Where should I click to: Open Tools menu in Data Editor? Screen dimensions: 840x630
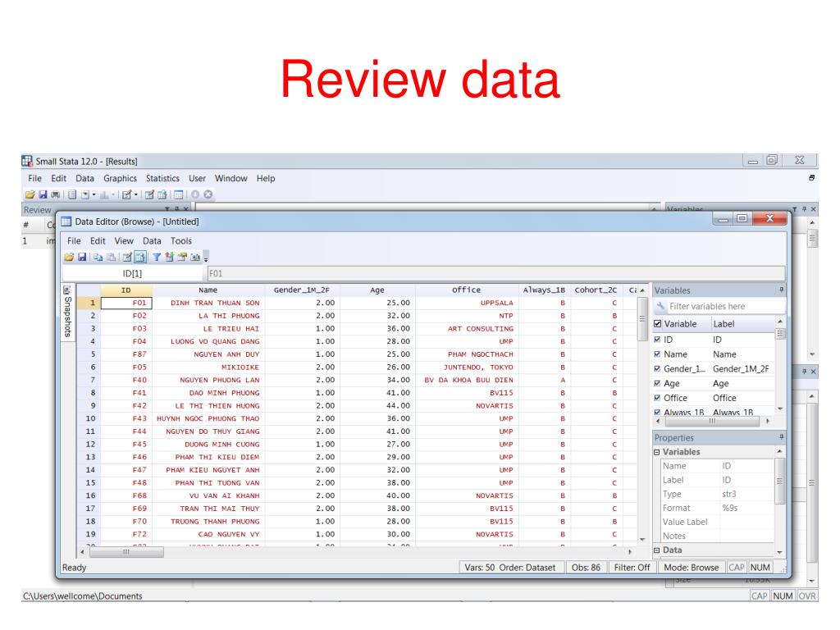tap(181, 241)
